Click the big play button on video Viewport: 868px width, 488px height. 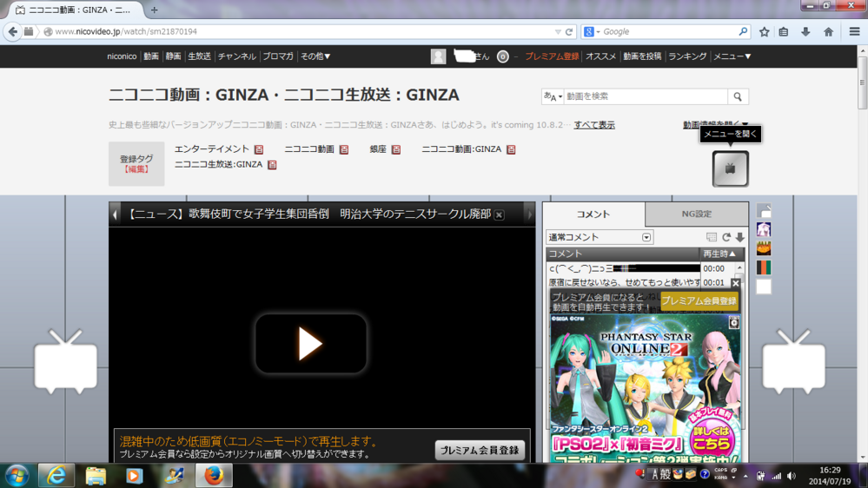[x=310, y=344]
